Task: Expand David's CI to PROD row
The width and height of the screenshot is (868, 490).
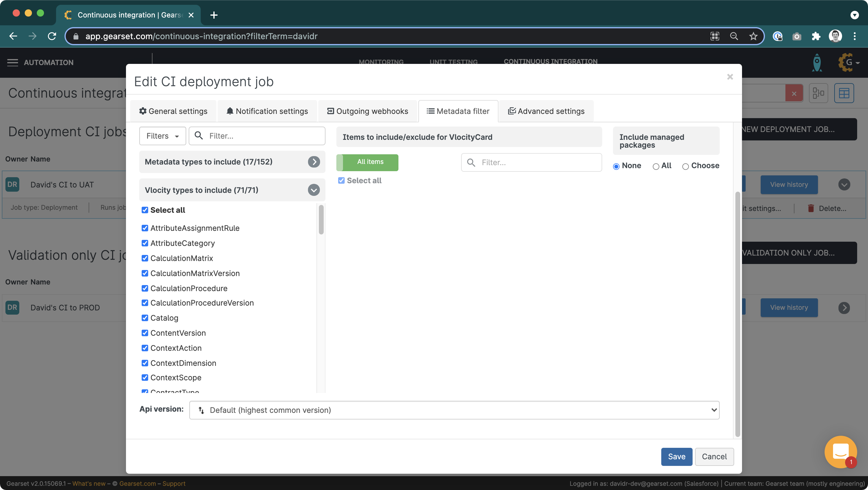Action: (844, 308)
